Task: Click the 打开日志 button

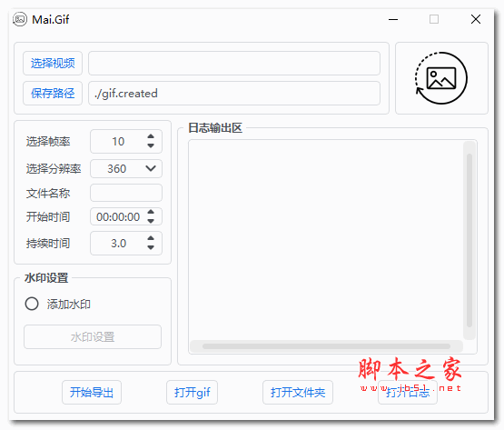Action: pyautogui.click(x=408, y=393)
